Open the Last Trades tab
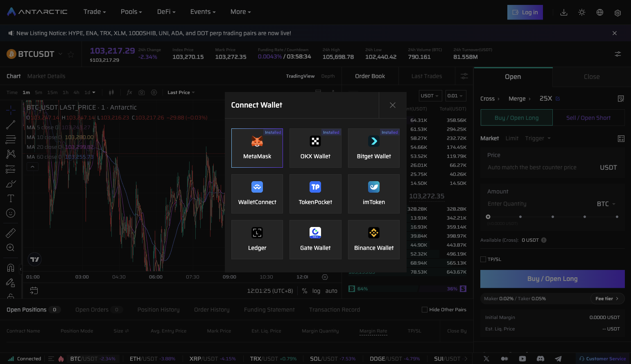Viewport: 631px width, 364px height. tap(427, 76)
